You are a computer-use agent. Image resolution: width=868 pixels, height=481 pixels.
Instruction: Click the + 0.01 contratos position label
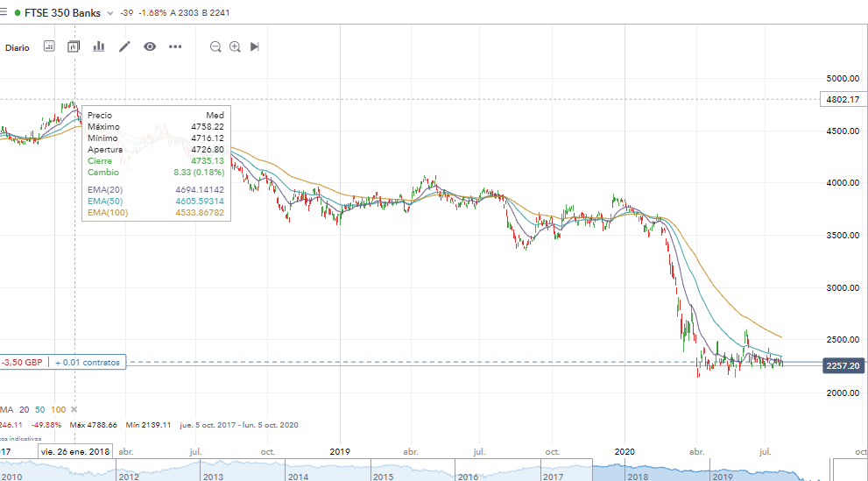coord(88,363)
